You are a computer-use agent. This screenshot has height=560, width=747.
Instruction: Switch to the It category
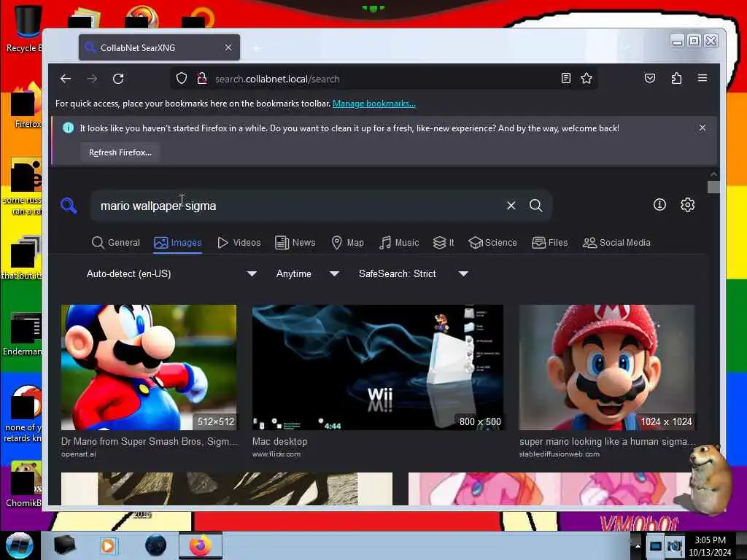pyautogui.click(x=444, y=242)
